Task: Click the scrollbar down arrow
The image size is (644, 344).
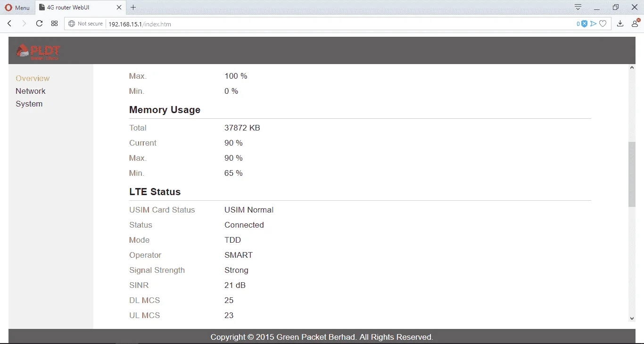Action: [x=632, y=319]
